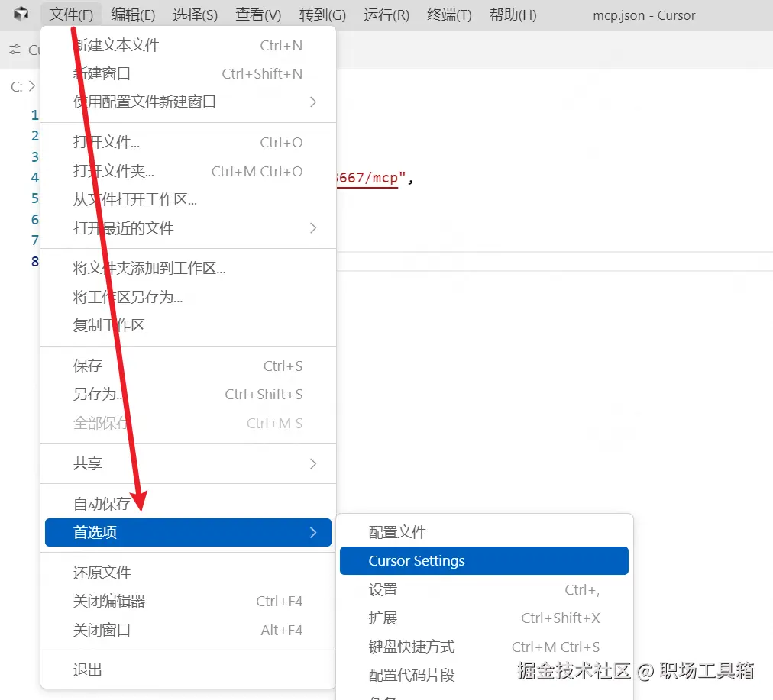
Task: Open 扩展 in preferences submenu
Action: click(x=484, y=618)
